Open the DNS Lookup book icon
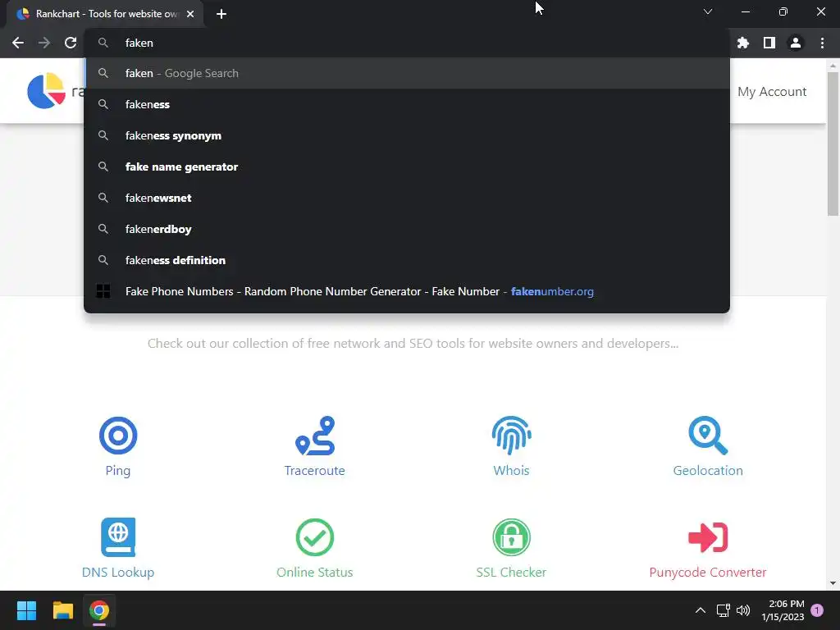 coord(118,536)
